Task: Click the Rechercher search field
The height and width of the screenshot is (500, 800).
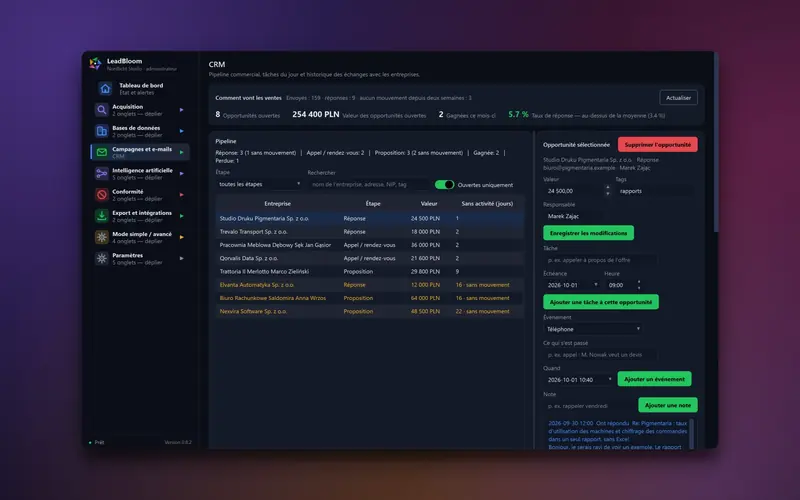Action: 369,185
